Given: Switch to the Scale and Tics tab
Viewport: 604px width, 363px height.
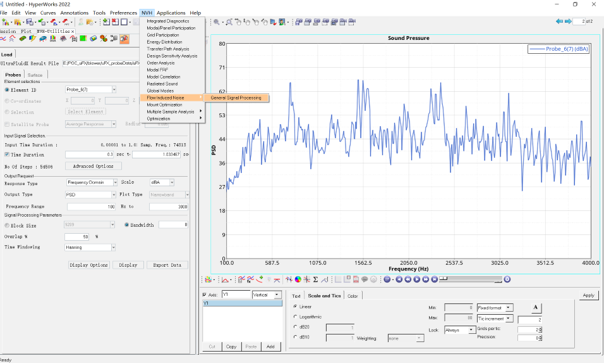Looking at the screenshot, I should [324, 296].
